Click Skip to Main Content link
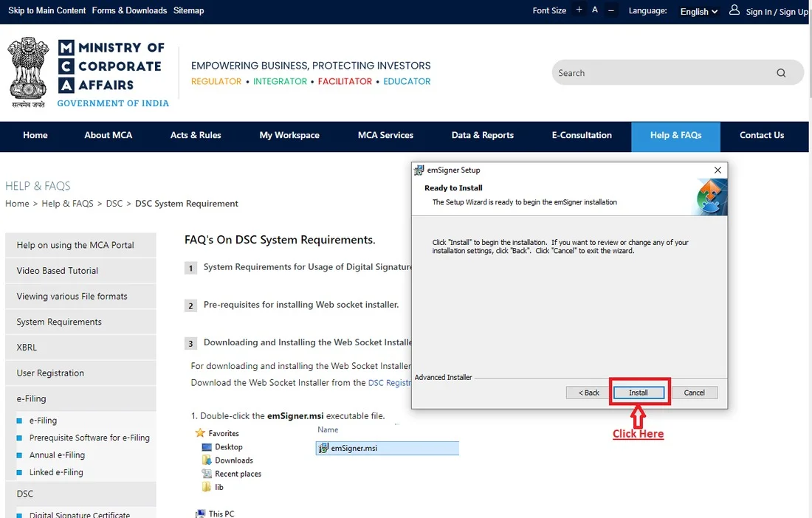Screen dimensions: 812x518 point(47,10)
